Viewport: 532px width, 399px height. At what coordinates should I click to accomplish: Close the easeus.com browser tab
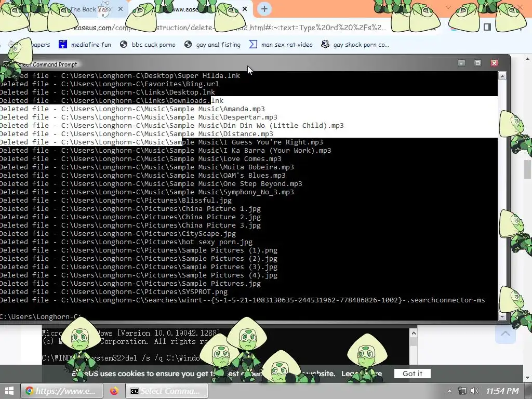click(245, 9)
